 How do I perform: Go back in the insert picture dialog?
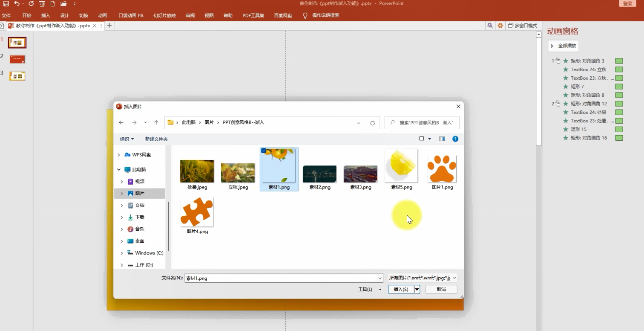tap(121, 122)
